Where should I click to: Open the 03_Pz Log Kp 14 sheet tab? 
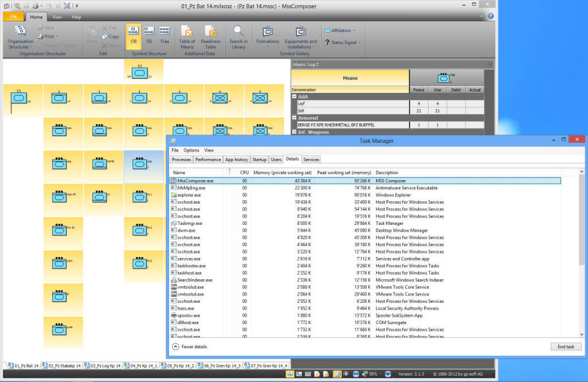[x=103, y=365]
